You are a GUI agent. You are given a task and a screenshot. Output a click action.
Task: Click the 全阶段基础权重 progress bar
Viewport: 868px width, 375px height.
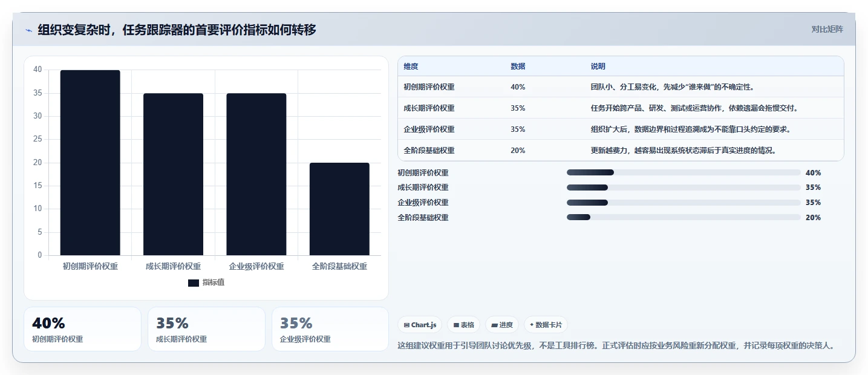(x=684, y=217)
